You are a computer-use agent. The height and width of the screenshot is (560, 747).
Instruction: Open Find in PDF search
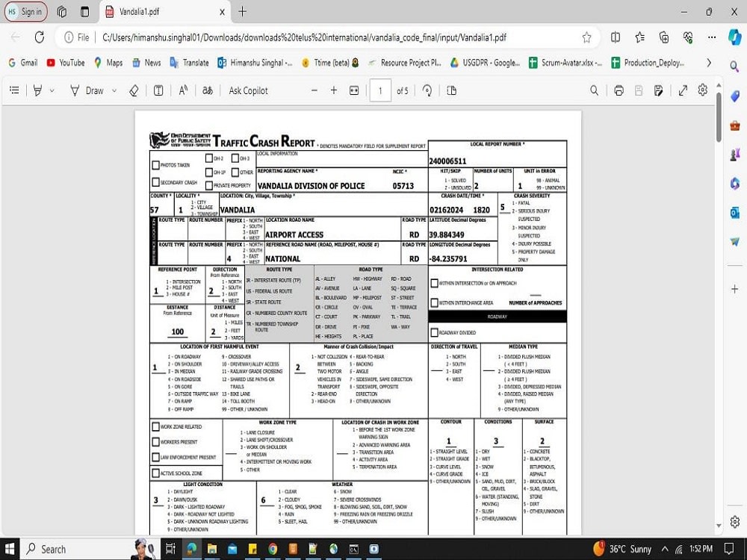[x=594, y=90]
